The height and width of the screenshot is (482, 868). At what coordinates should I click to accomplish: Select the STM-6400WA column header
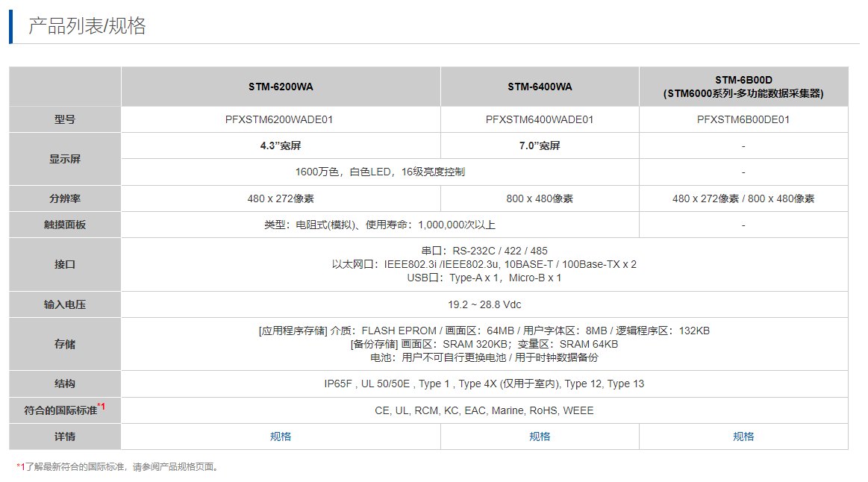[x=540, y=87]
